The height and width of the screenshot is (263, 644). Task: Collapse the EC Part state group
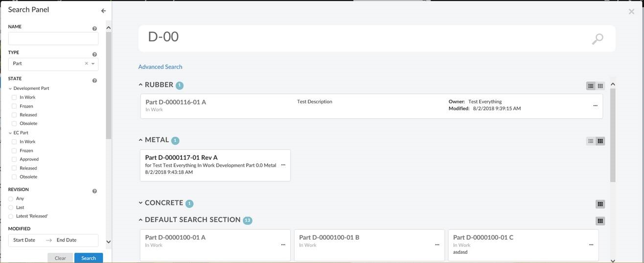(10, 133)
